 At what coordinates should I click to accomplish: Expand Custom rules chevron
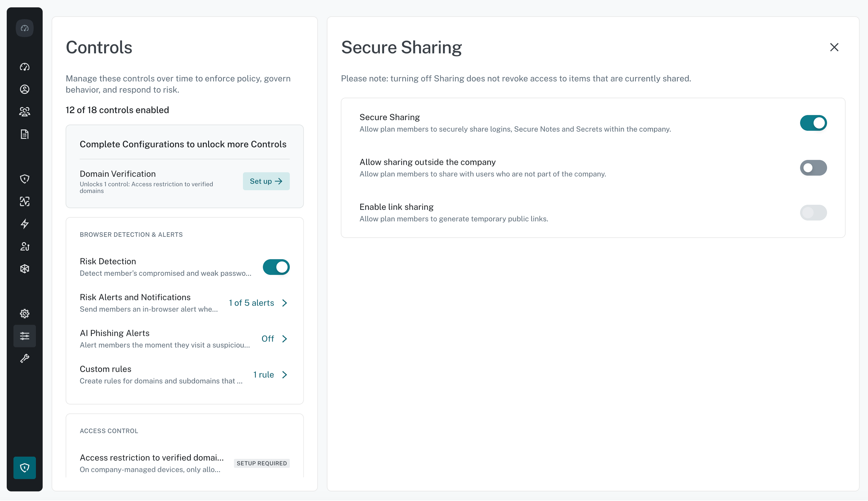[285, 375]
